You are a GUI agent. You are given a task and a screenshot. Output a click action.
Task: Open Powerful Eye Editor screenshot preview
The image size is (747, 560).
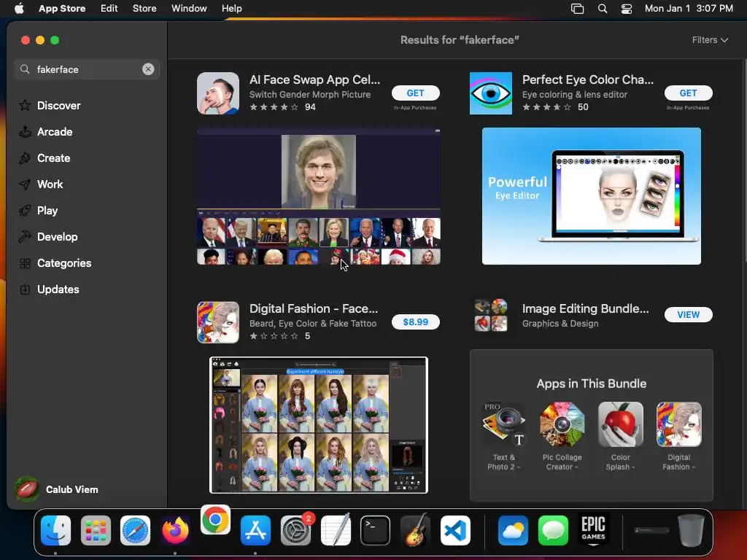(x=591, y=196)
